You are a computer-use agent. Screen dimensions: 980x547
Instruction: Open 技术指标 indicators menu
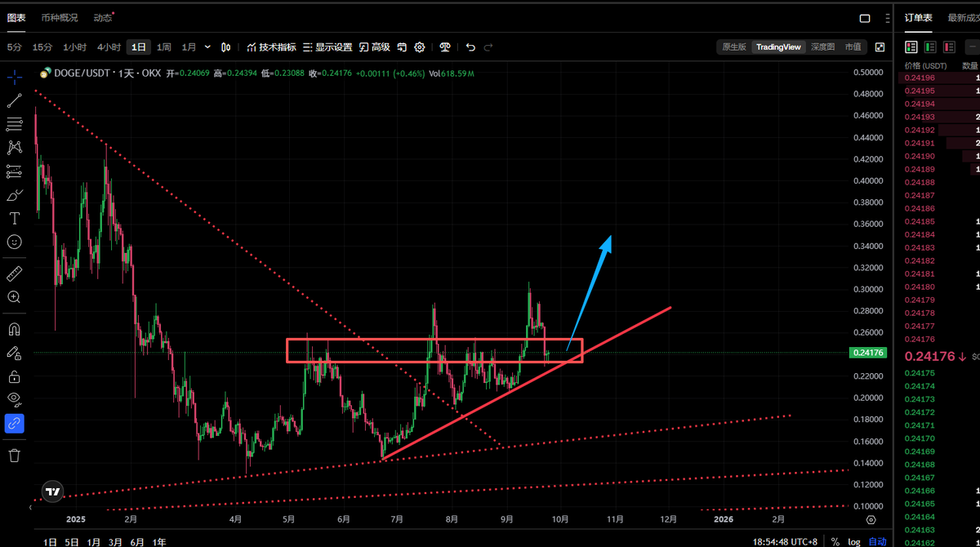tap(271, 47)
